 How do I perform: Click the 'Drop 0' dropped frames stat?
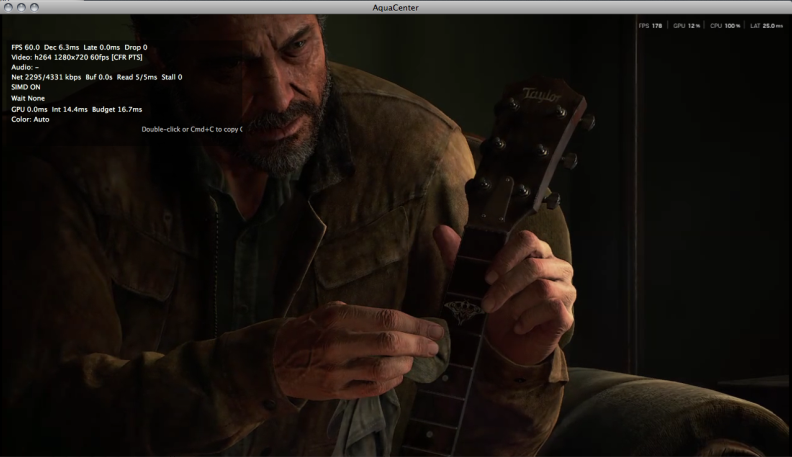[136, 47]
